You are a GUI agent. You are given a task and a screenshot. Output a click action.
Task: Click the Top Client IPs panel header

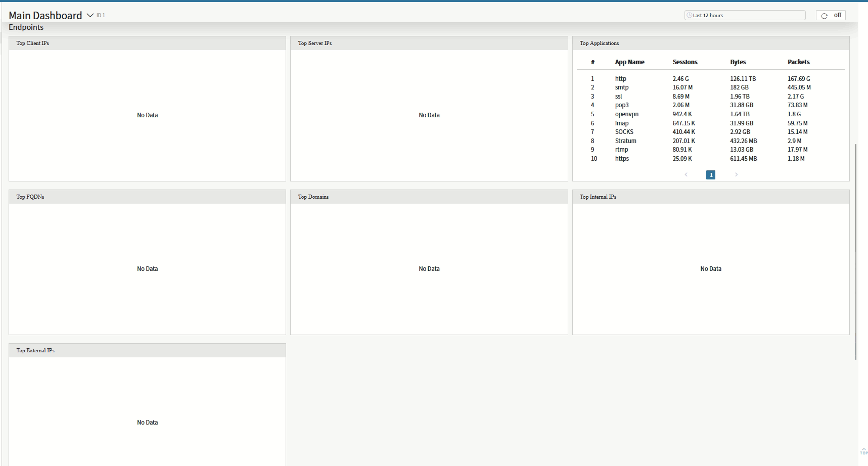(x=33, y=43)
